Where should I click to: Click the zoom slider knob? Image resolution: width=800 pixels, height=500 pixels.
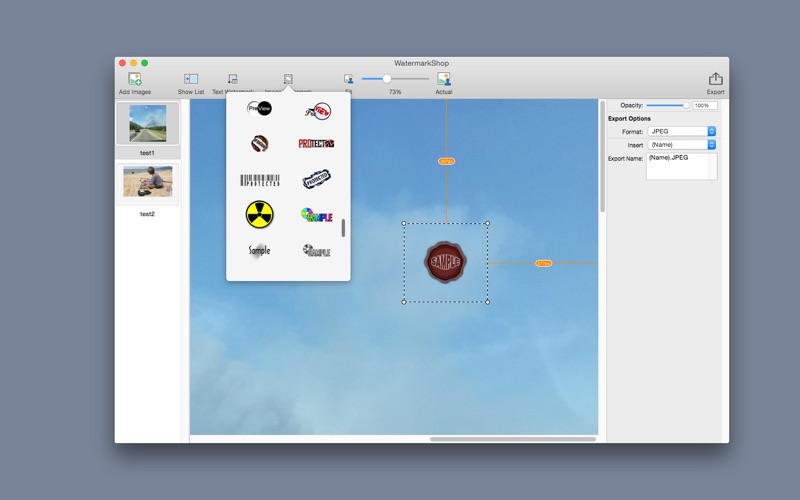point(387,79)
